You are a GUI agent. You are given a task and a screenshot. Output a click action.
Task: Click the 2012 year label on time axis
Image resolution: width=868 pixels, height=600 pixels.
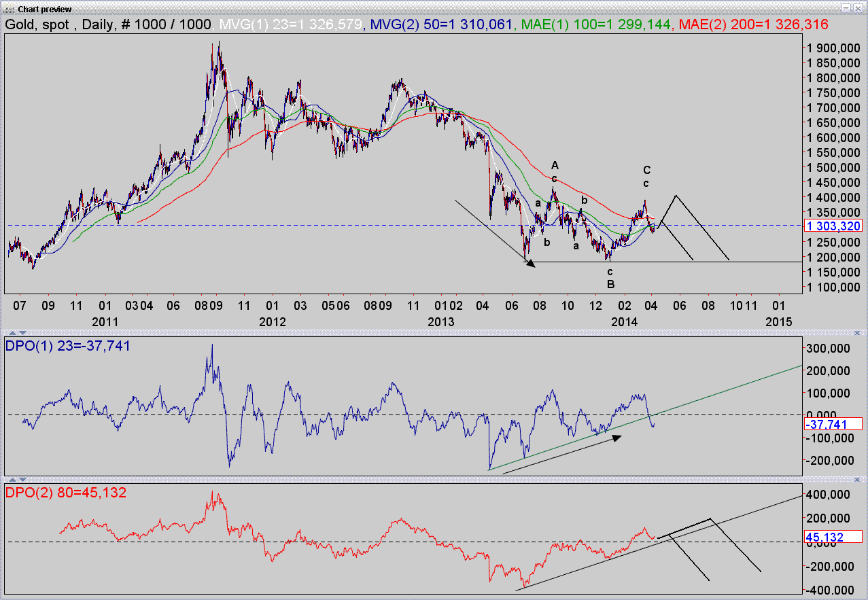pyautogui.click(x=273, y=321)
